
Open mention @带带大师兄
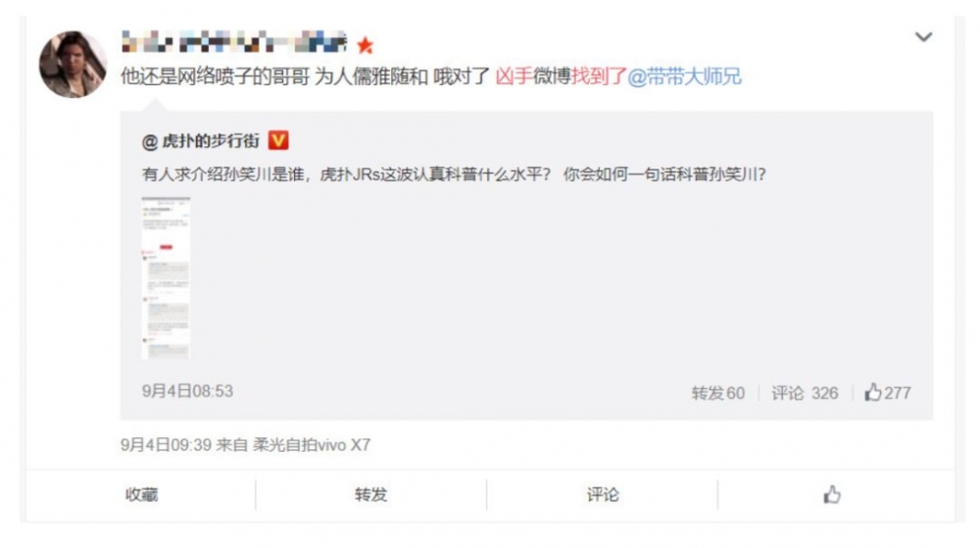pyautogui.click(x=684, y=76)
